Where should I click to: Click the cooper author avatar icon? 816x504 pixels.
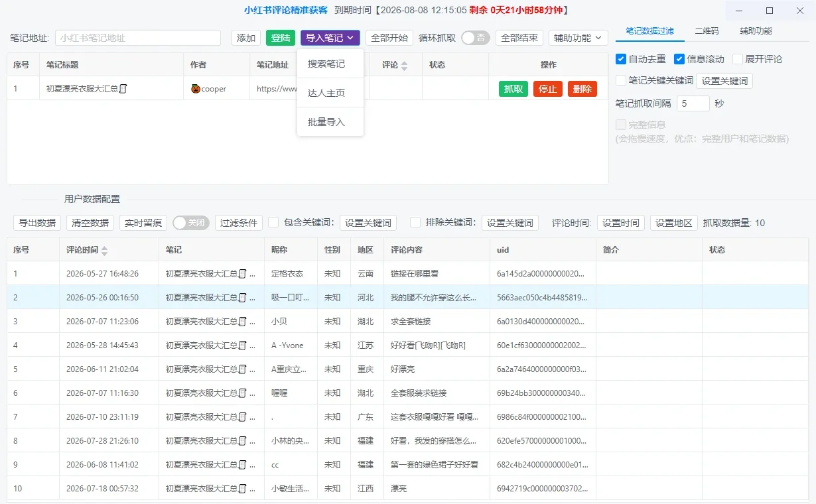pos(196,88)
